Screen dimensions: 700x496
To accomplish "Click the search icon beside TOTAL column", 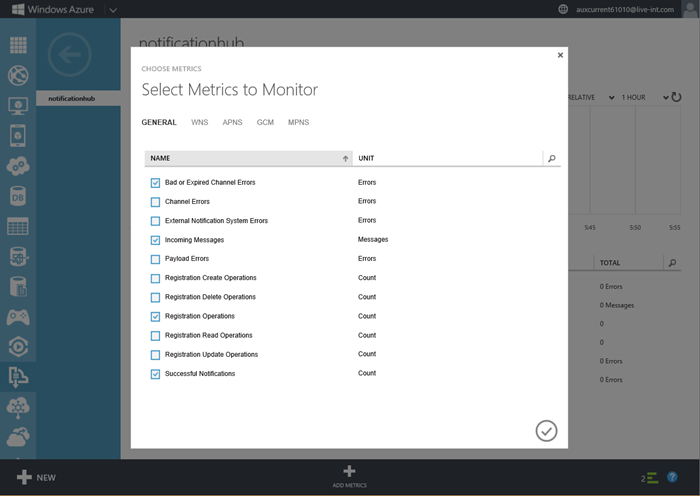I will [x=672, y=263].
